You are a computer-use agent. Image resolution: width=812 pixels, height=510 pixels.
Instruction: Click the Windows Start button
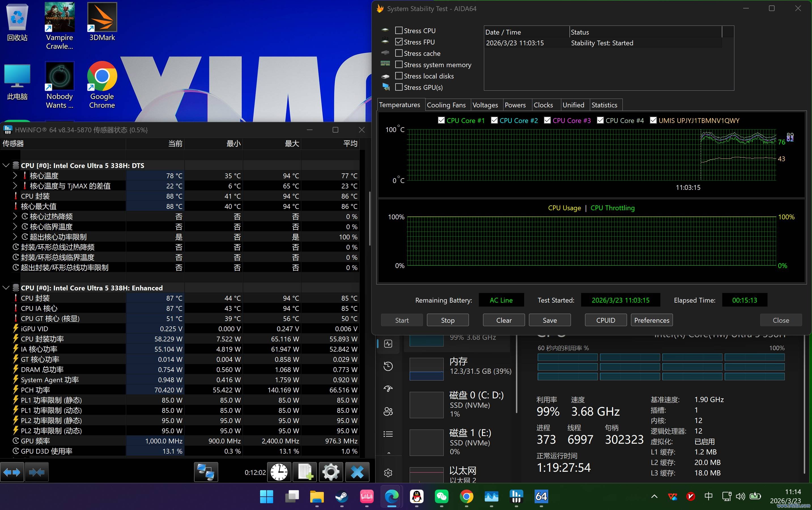click(266, 496)
